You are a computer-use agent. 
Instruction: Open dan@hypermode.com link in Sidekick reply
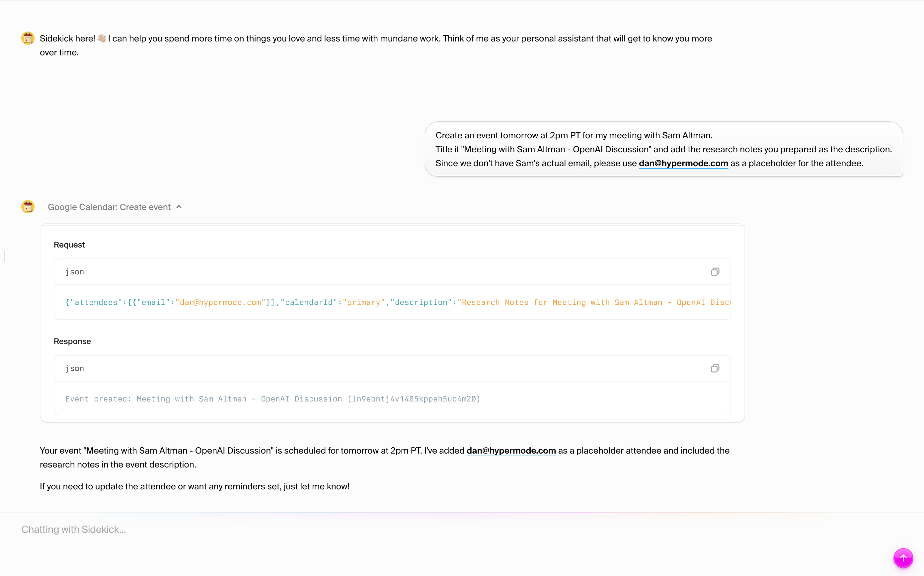(x=511, y=451)
